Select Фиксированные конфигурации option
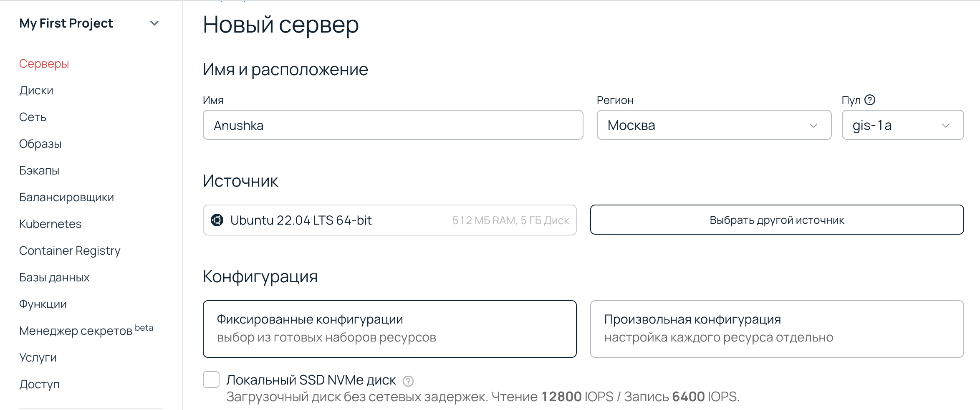980x410 pixels. [x=389, y=328]
